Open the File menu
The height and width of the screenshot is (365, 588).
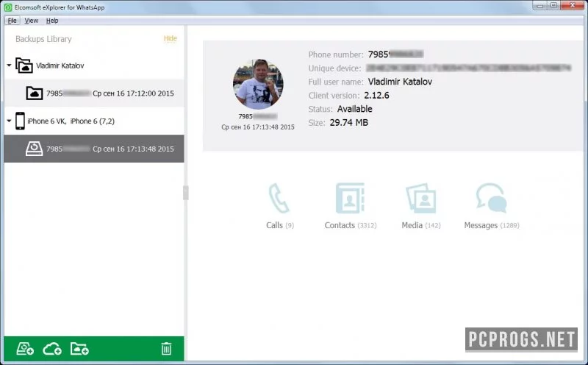click(x=12, y=21)
